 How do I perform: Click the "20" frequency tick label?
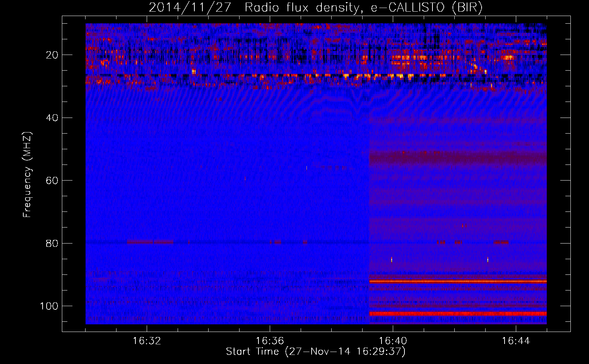[x=52, y=55]
